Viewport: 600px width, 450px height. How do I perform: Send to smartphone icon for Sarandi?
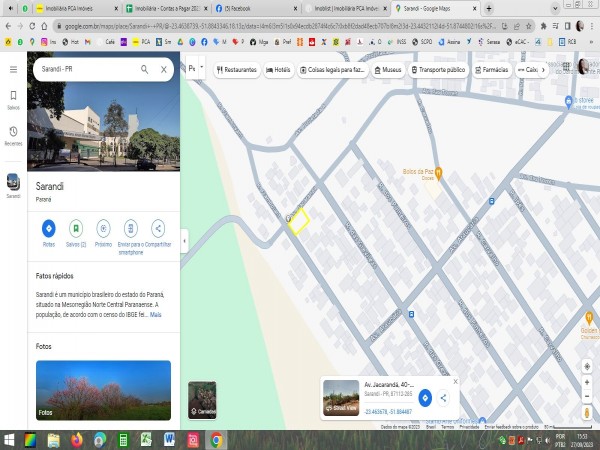pos(131,229)
